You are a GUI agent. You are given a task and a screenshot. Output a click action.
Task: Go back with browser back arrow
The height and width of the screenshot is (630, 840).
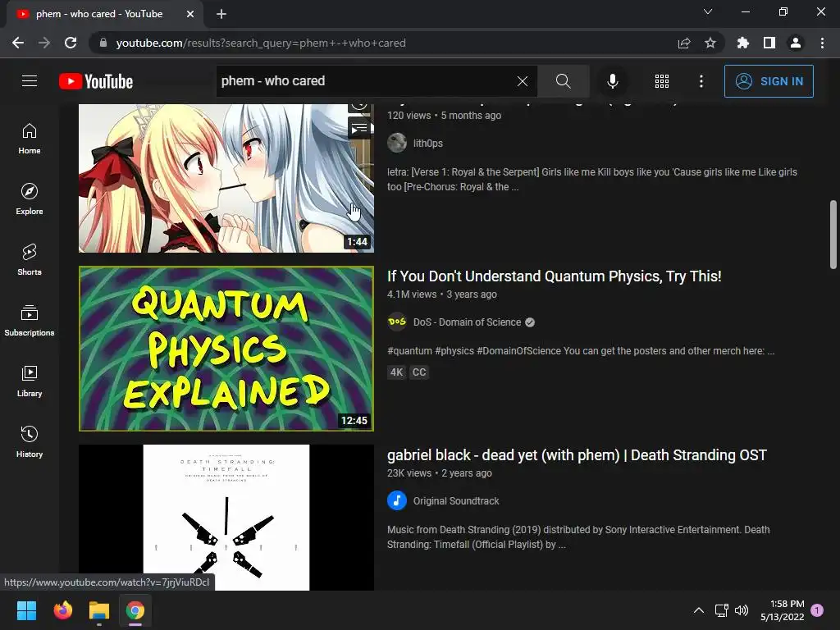click(x=18, y=43)
